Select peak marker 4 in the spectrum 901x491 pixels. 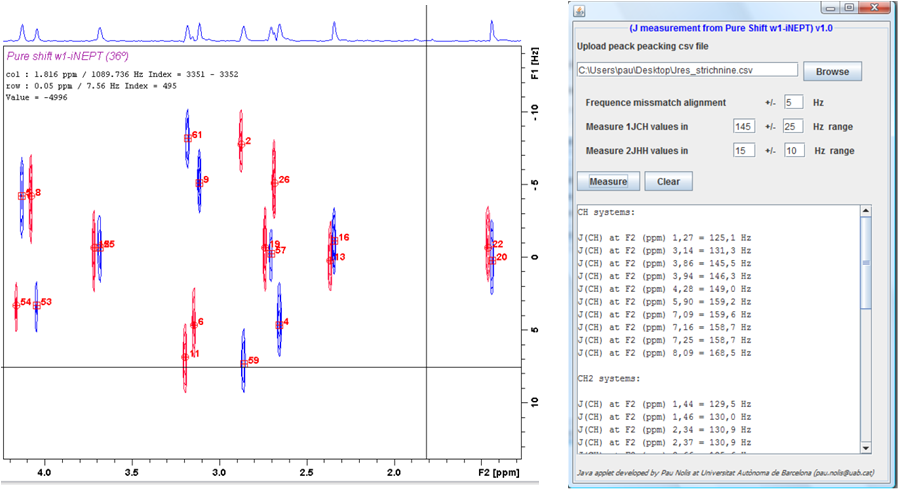[x=279, y=325]
